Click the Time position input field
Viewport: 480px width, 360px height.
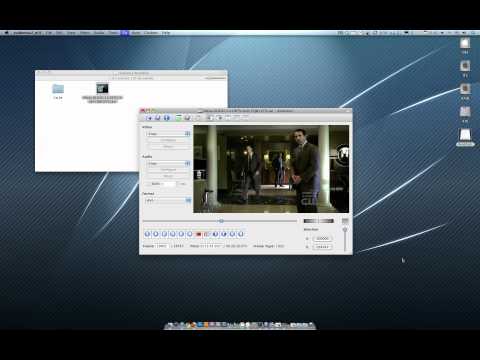tap(211, 246)
